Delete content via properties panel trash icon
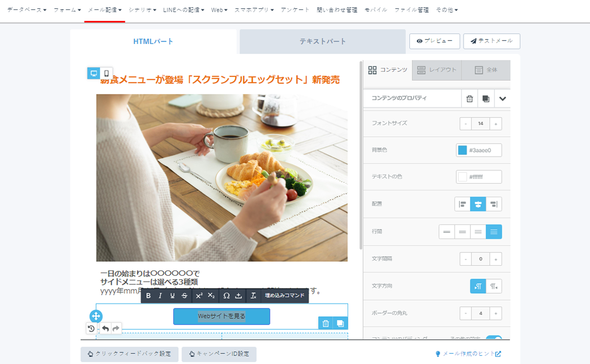Screen dimensions: 590x364 470,99
